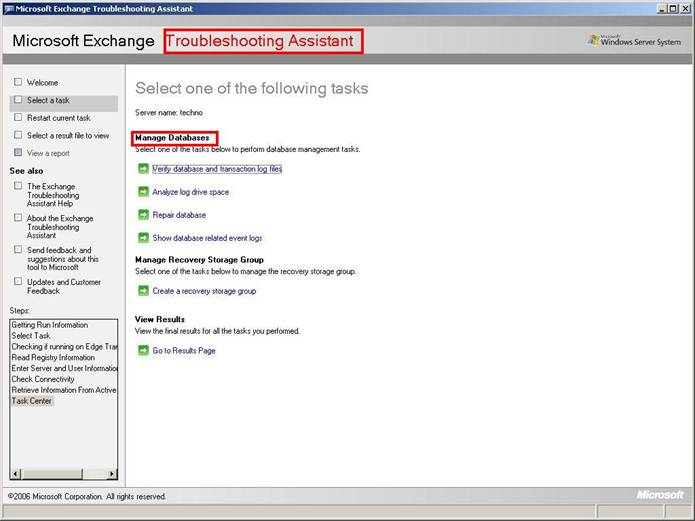This screenshot has width=695, height=521.
Task: Click green arrow icon beside Repair database
Action: click(x=143, y=215)
